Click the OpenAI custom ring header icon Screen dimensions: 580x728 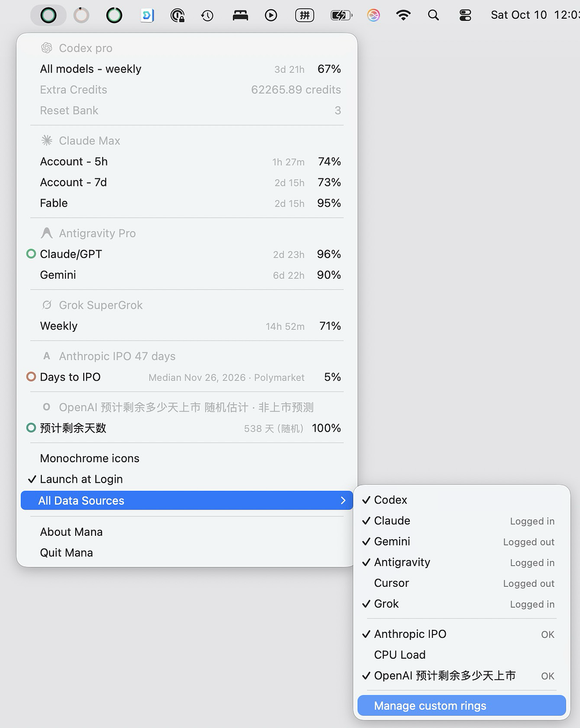click(x=47, y=407)
